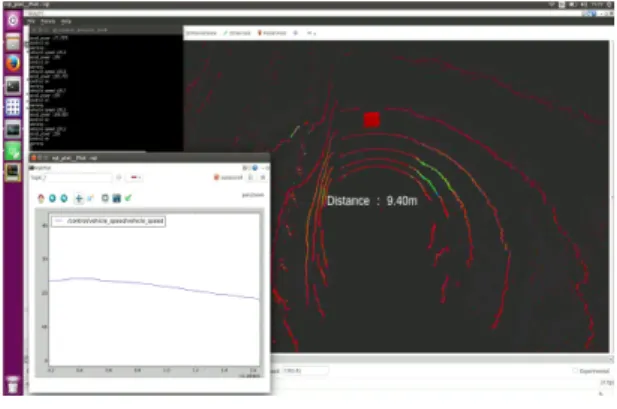Click the plot home (reset view) icon

click(x=41, y=198)
